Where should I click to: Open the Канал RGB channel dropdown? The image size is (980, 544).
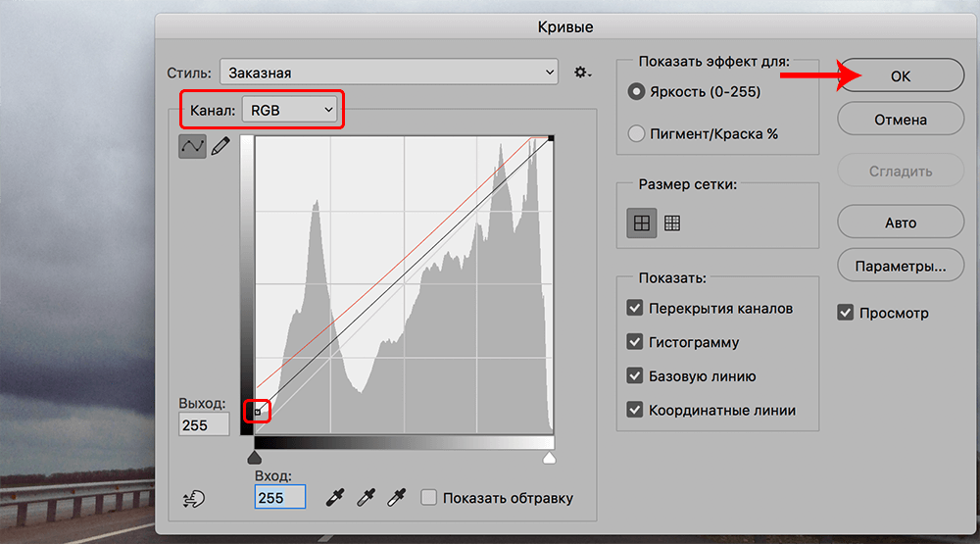click(x=291, y=111)
